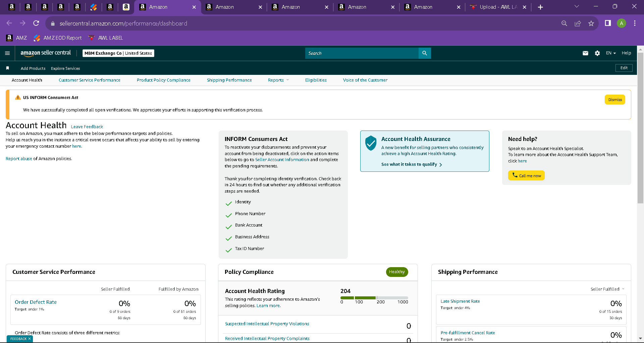
Task: Click the Account Health Assurance shield icon
Action: [x=371, y=143]
